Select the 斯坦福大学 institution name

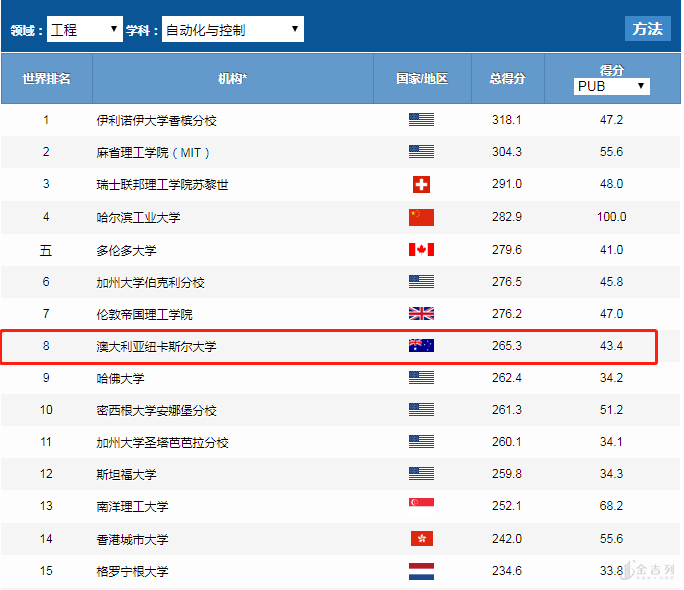pos(126,474)
